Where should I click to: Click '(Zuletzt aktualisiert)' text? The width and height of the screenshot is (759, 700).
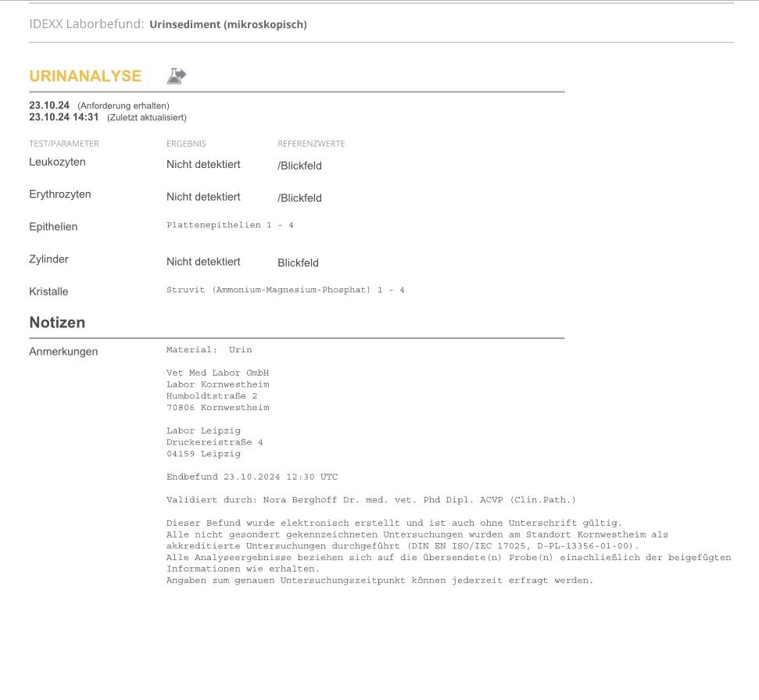pos(147,117)
